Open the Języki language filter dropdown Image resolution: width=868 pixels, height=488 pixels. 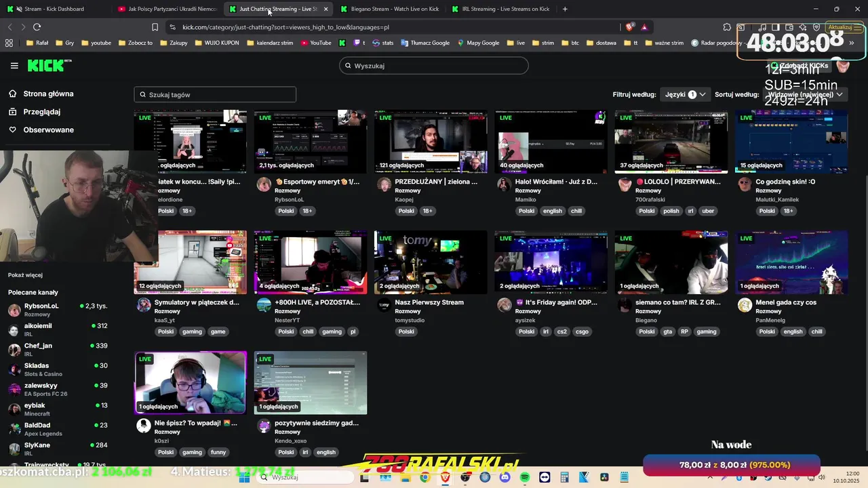pyautogui.click(x=685, y=95)
